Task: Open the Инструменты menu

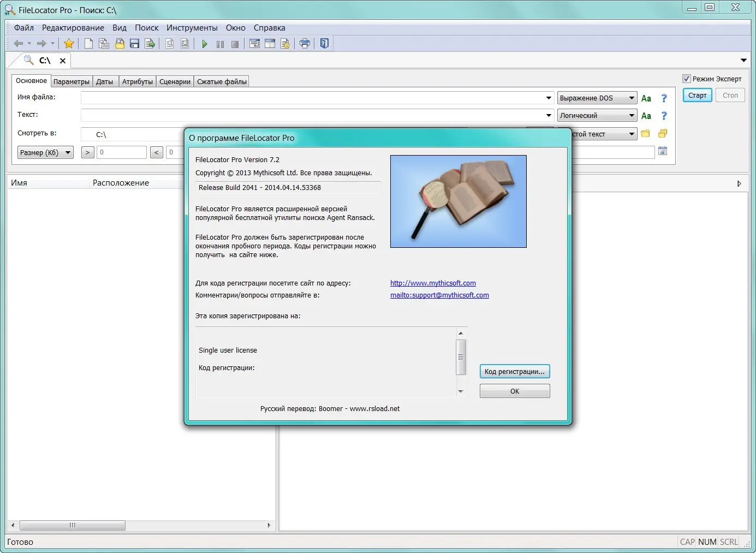Action: coord(192,28)
